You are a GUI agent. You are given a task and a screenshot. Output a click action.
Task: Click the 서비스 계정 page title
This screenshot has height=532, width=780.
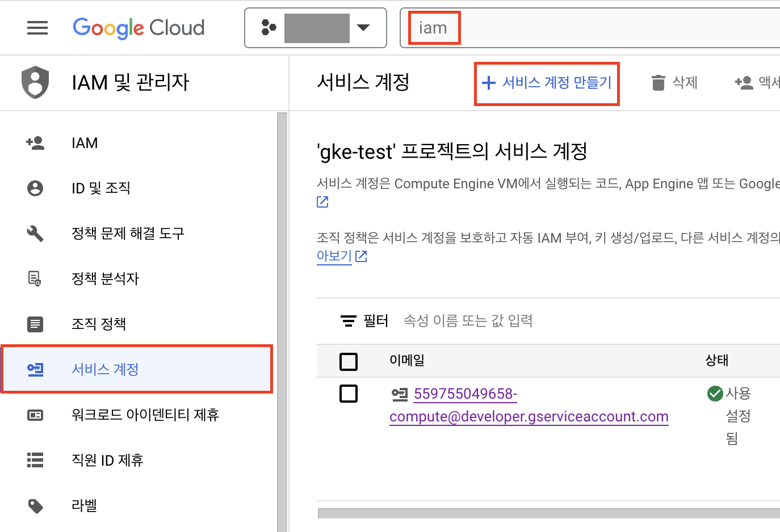click(x=363, y=82)
